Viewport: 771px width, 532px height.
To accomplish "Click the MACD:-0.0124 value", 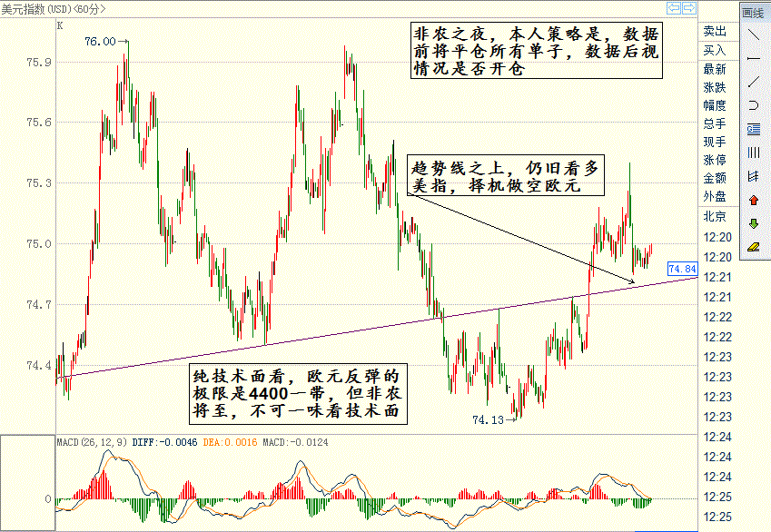I will 295,442.
